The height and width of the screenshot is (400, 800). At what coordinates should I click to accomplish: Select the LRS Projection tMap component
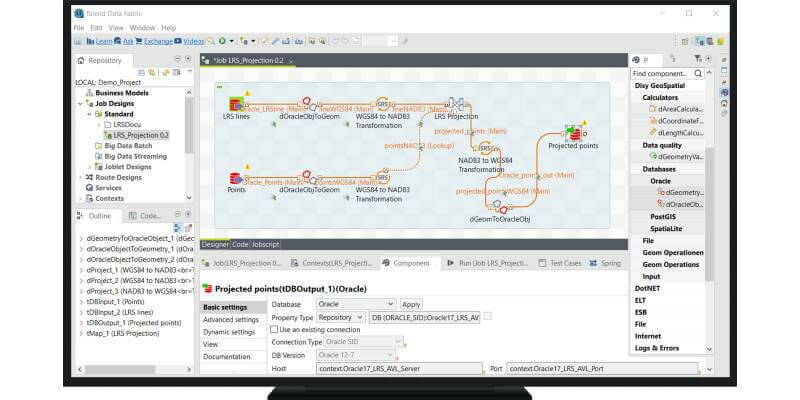(455, 104)
